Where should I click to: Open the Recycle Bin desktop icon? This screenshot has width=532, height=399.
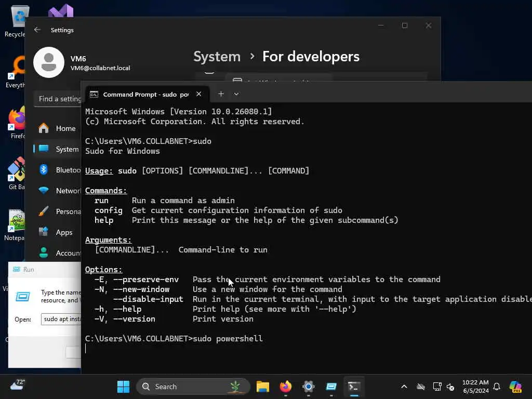pos(16,21)
